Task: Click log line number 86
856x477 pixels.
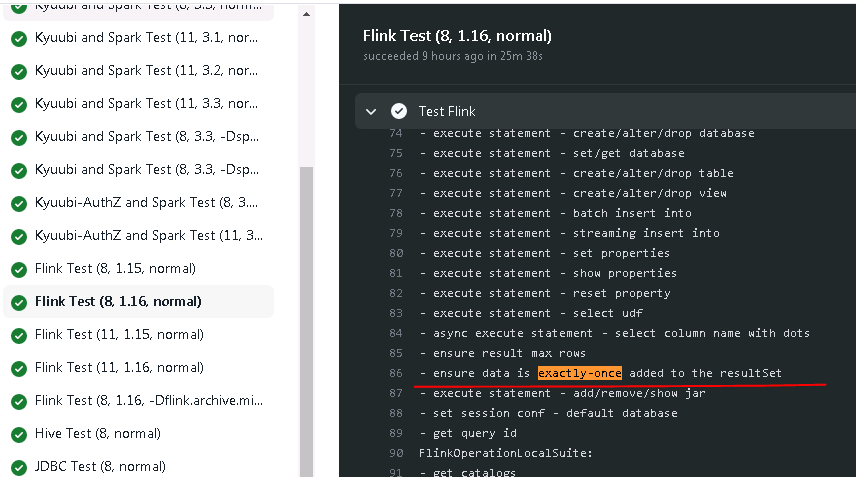Action: click(x=396, y=373)
